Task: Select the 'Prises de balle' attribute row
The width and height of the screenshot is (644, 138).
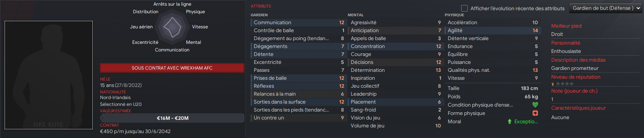Action: click(x=299, y=78)
